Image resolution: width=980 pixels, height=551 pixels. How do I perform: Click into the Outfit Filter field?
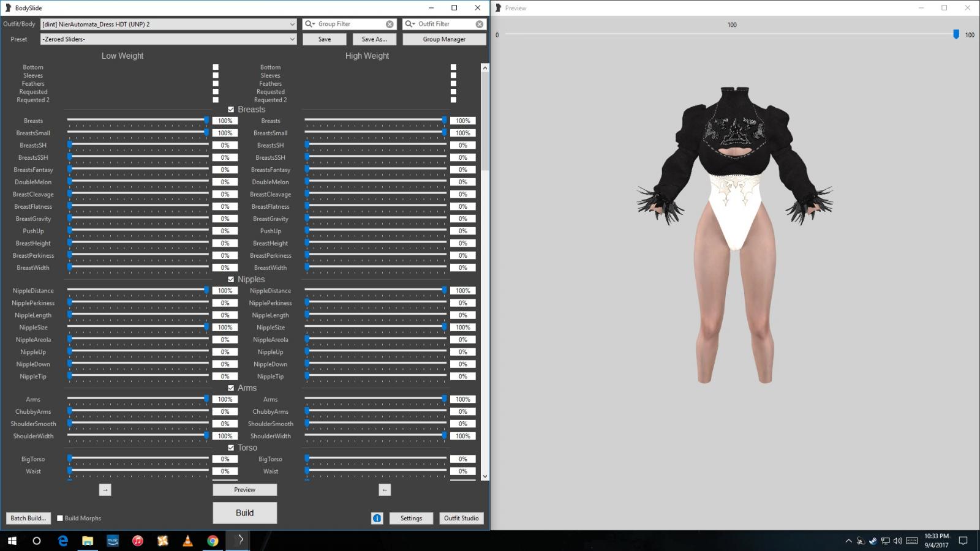click(x=445, y=24)
